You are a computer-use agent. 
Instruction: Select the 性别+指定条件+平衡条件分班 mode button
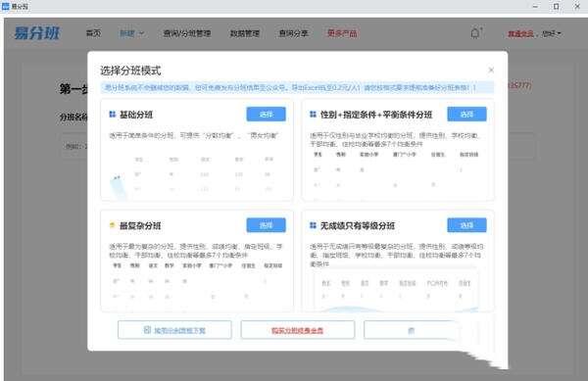pyautogui.click(x=466, y=114)
